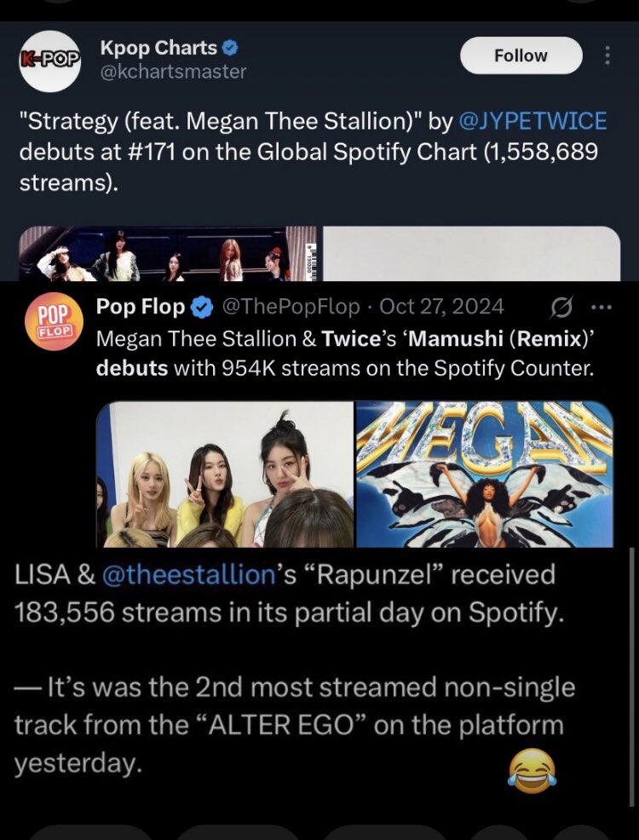Open the @ThePopFlop handle

tap(290, 307)
